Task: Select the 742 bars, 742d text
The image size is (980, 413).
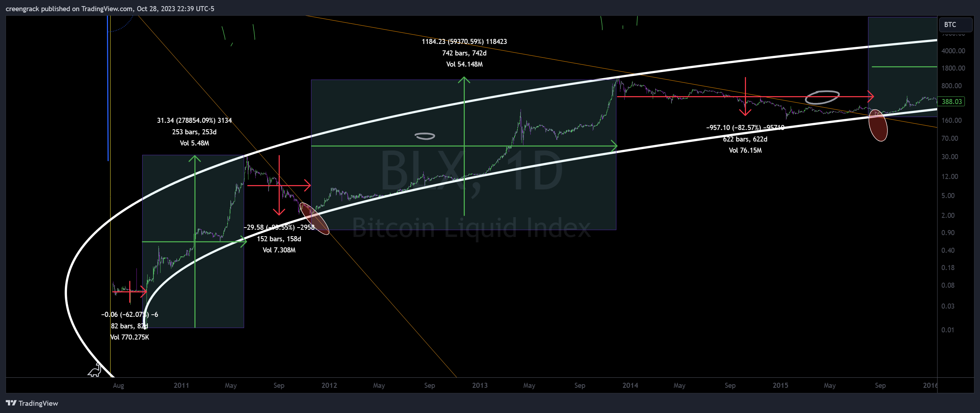Action: (464, 53)
